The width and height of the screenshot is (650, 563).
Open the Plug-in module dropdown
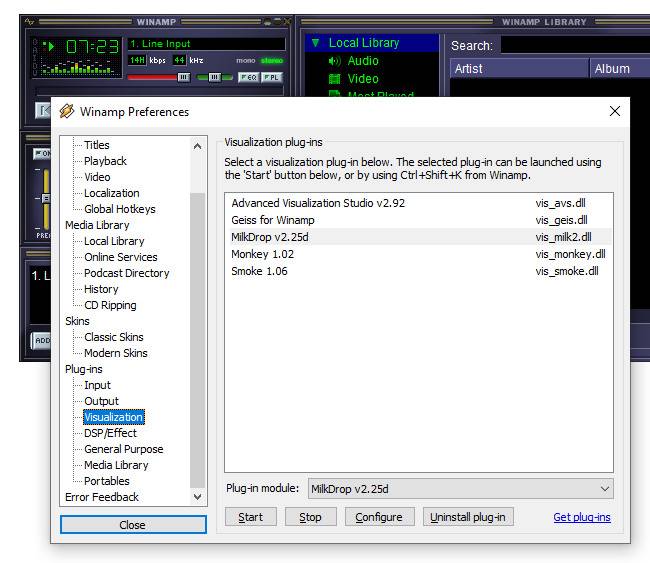tap(460, 489)
